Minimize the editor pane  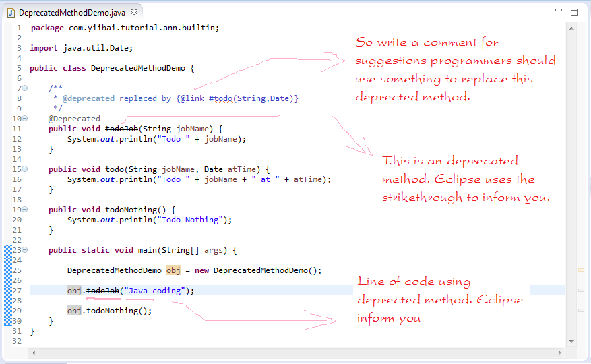(x=559, y=11)
